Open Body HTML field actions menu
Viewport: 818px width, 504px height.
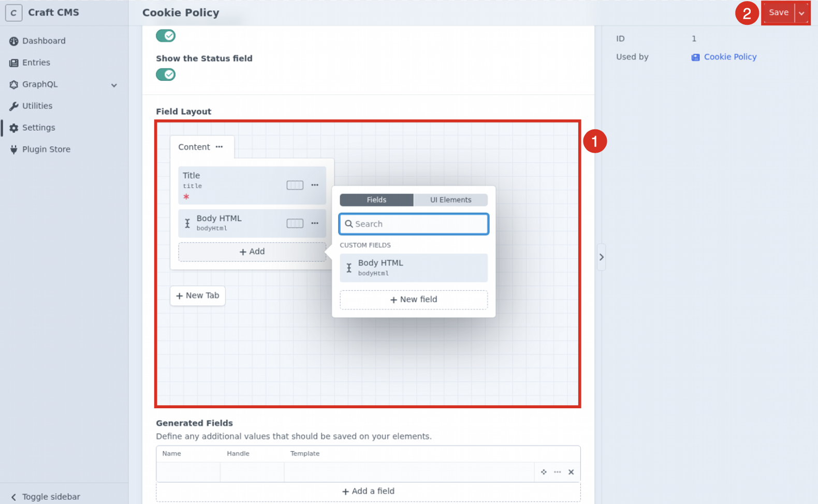(x=315, y=223)
